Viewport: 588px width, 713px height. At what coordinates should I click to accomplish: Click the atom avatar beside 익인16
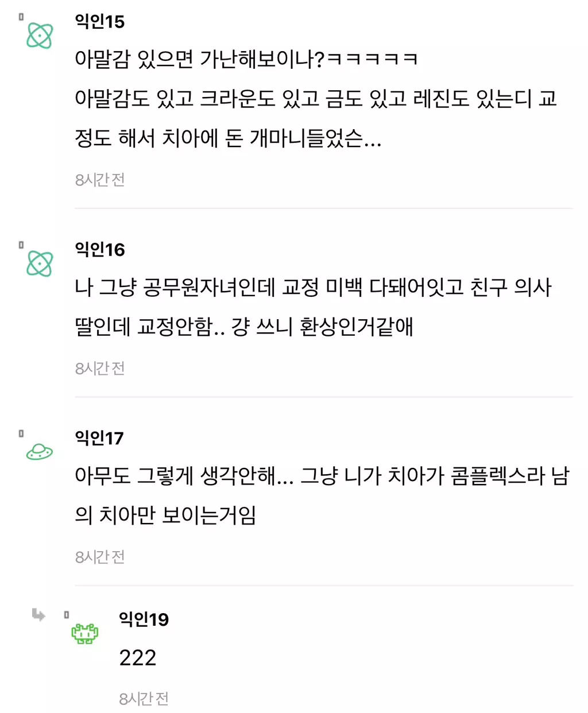click(x=40, y=263)
